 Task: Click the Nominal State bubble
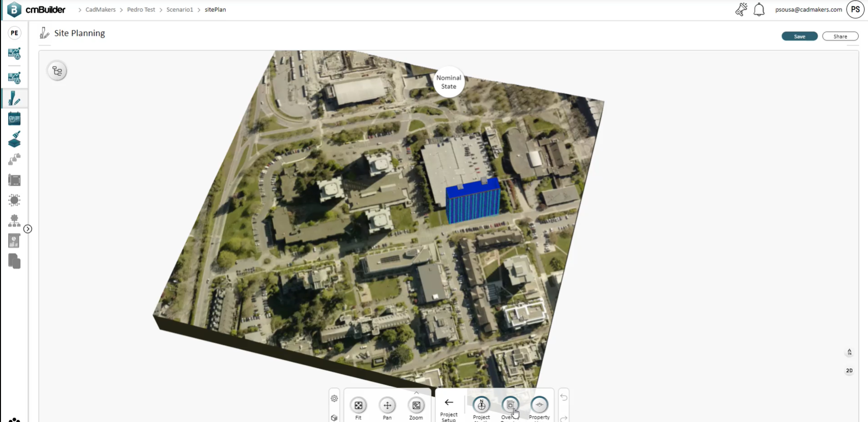448,82
